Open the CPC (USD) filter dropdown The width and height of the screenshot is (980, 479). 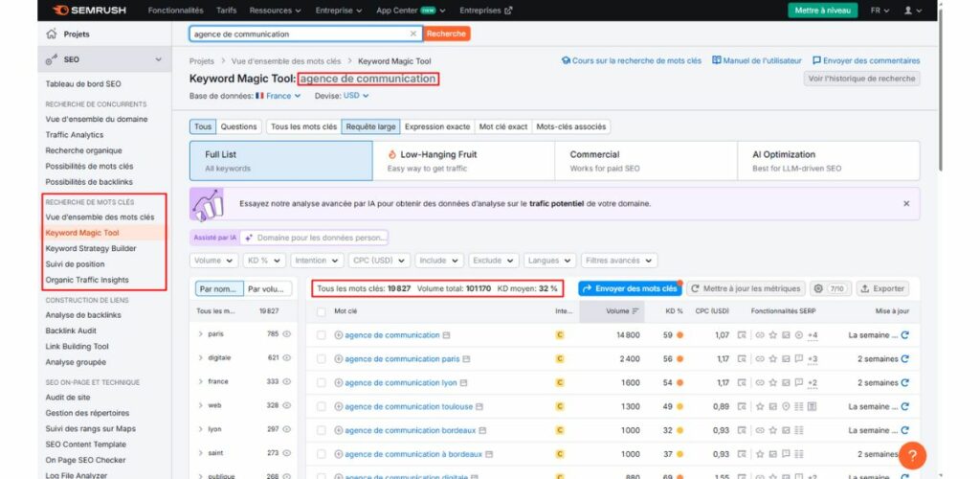point(379,261)
